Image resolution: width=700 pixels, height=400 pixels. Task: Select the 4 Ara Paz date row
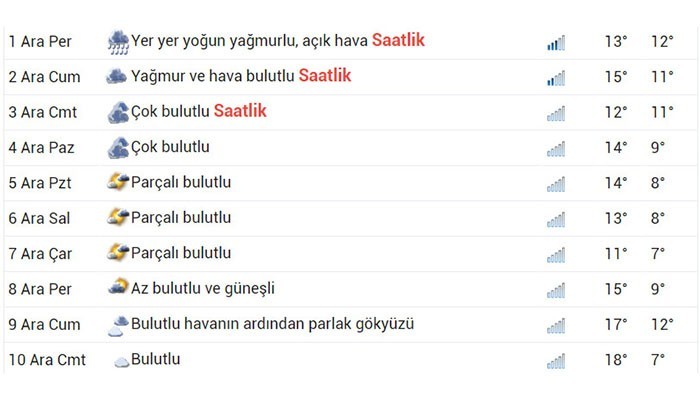pyautogui.click(x=350, y=148)
